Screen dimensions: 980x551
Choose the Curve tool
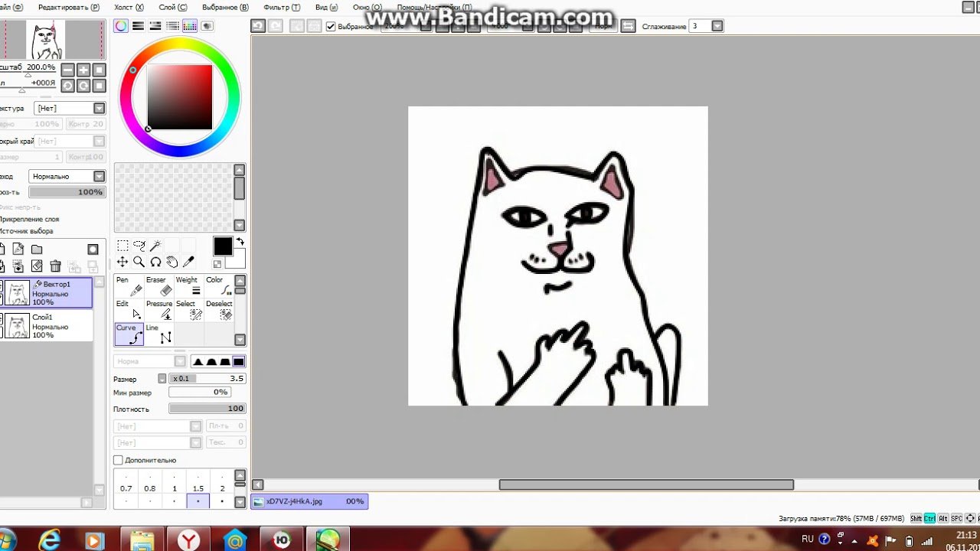tap(129, 334)
